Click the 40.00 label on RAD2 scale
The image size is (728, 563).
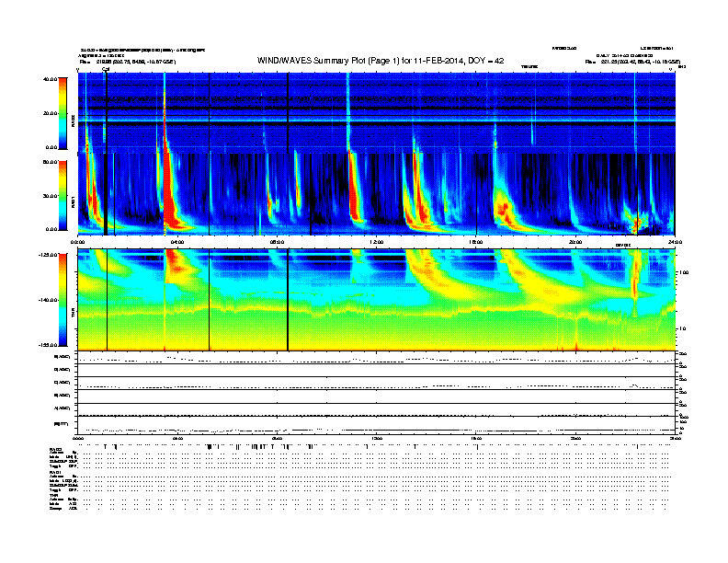[50, 79]
